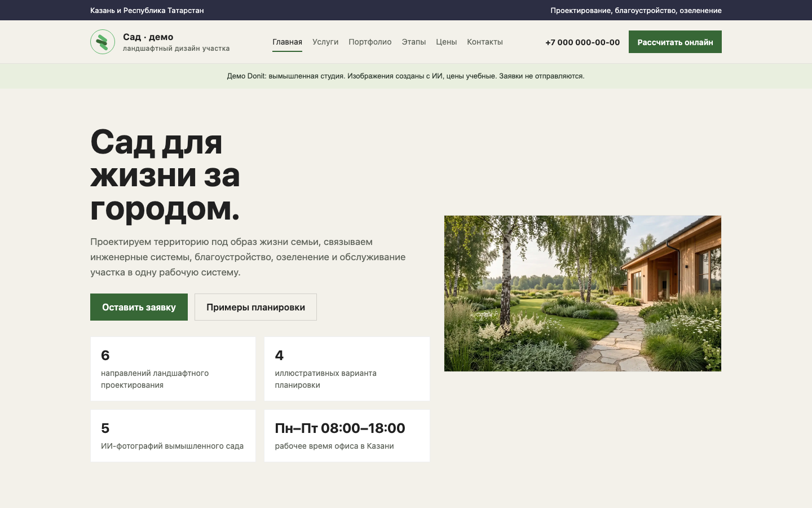Click the Оставить заявку button

tap(139, 307)
